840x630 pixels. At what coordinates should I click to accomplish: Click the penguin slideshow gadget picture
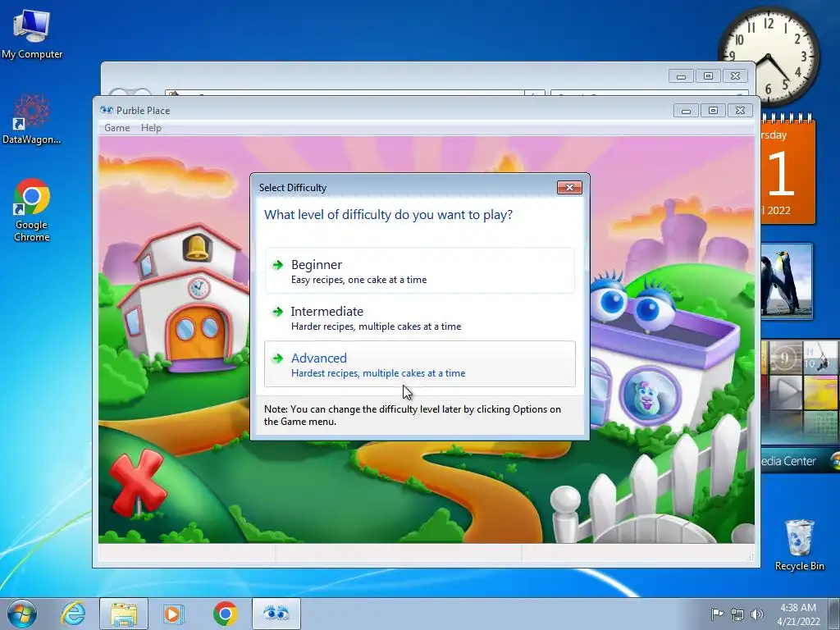point(787,281)
